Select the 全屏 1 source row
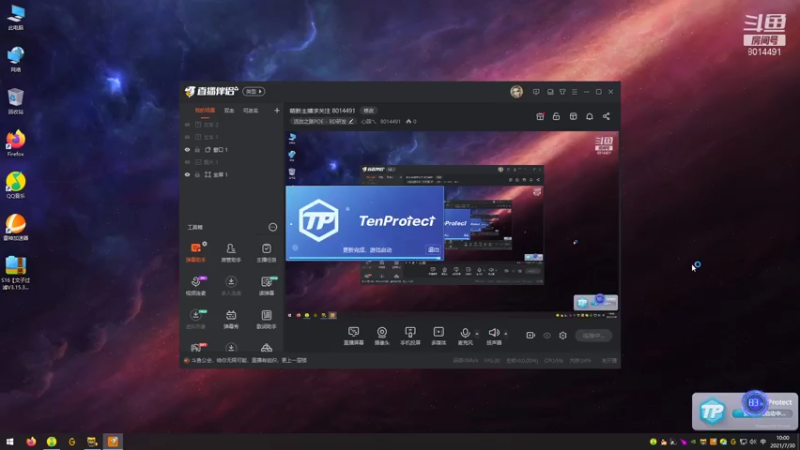This screenshot has height=450, width=800. click(232, 174)
